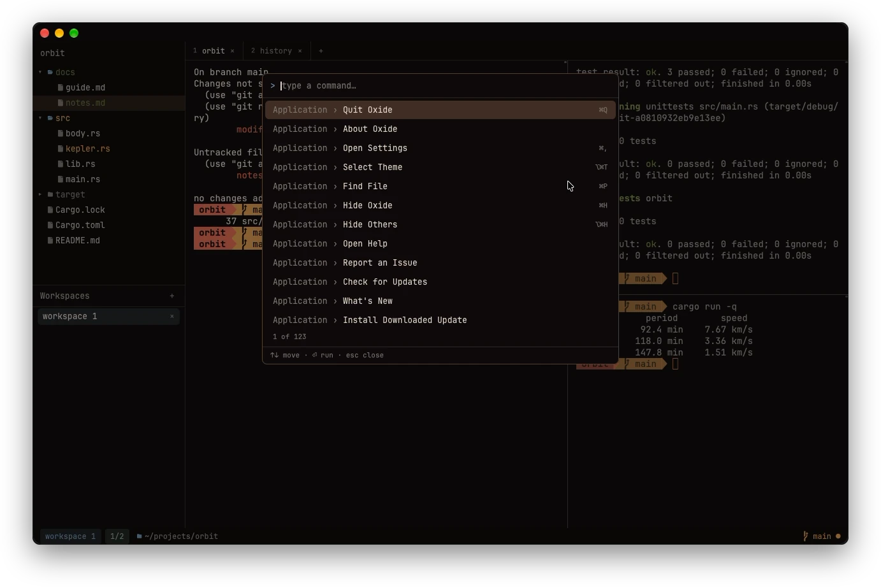Collapse the src folder arrow
Image resolution: width=881 pixels, height=588 pixels.
pos(40,118)
